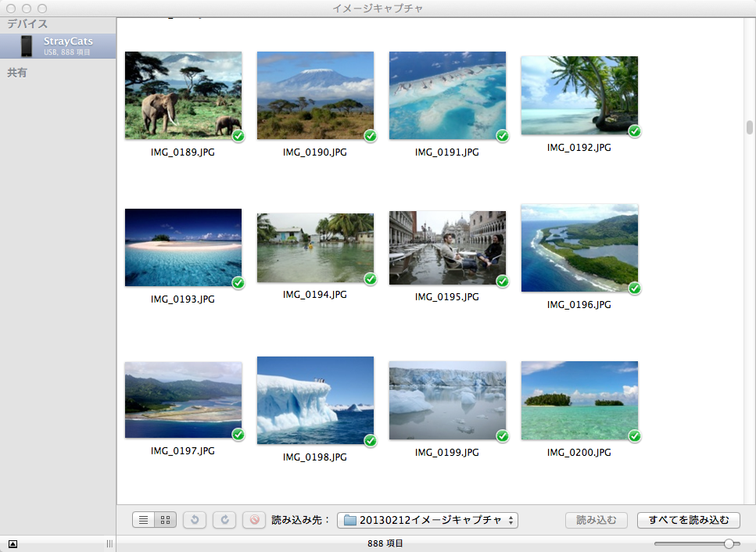Click green checkmark badge on IMG_0199.JPG

(503, 436)
